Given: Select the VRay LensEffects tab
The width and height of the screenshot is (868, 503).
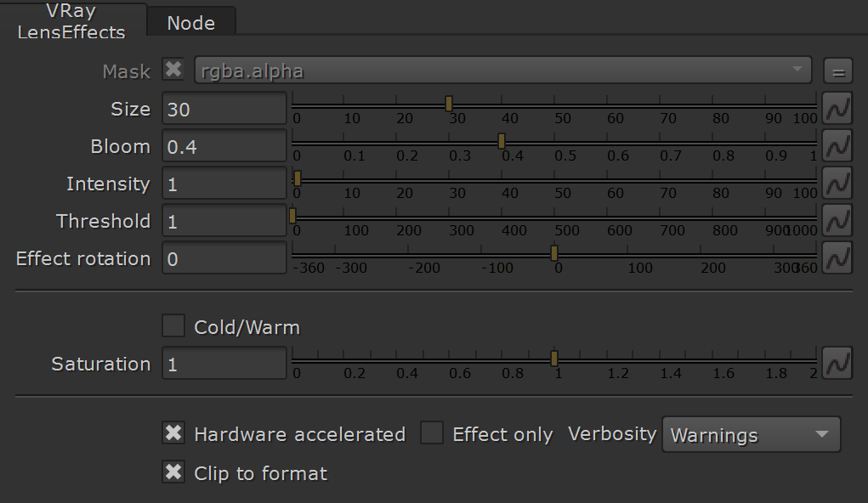Looking at the screenshot, I should (x=71, y=21).
